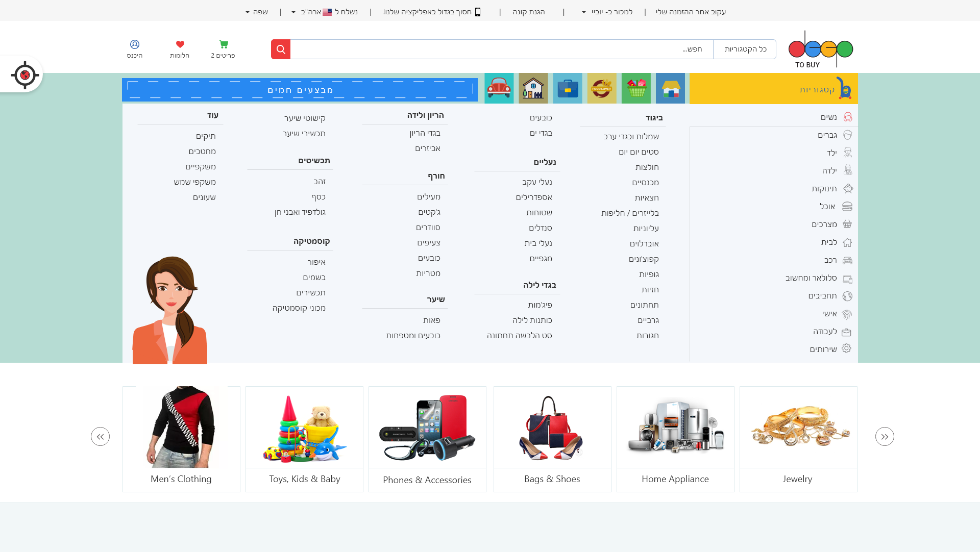Click the men category icon
The image size is (980, 552).
(848, 135)
